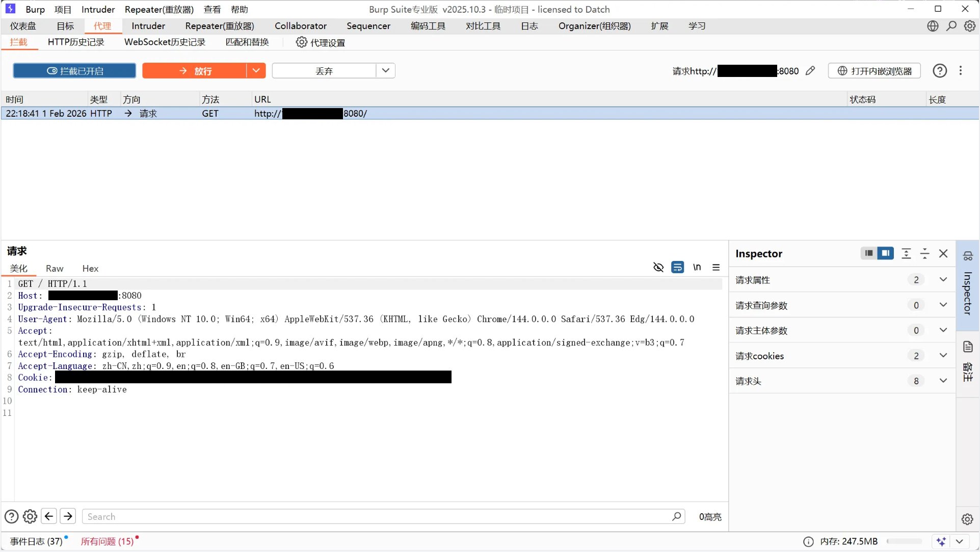The image size is (980, 552).
Task: Dock Inspector panel to the right layout
Action: coord(886,253)
